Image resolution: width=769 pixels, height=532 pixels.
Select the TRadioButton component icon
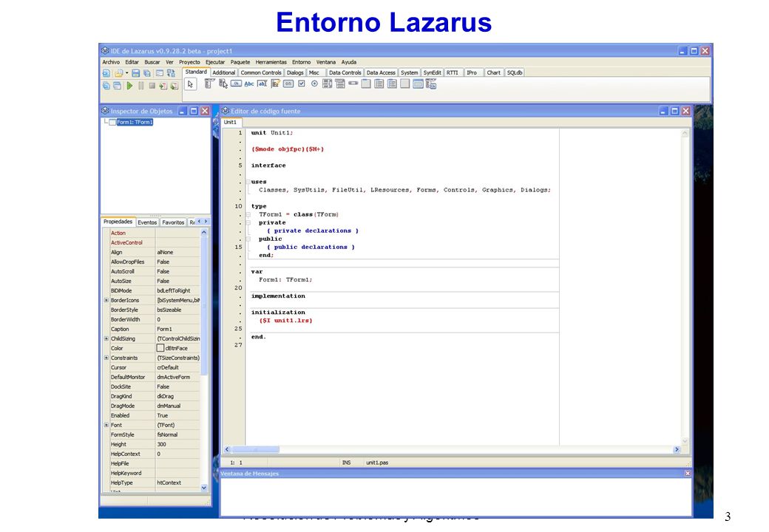314,83
